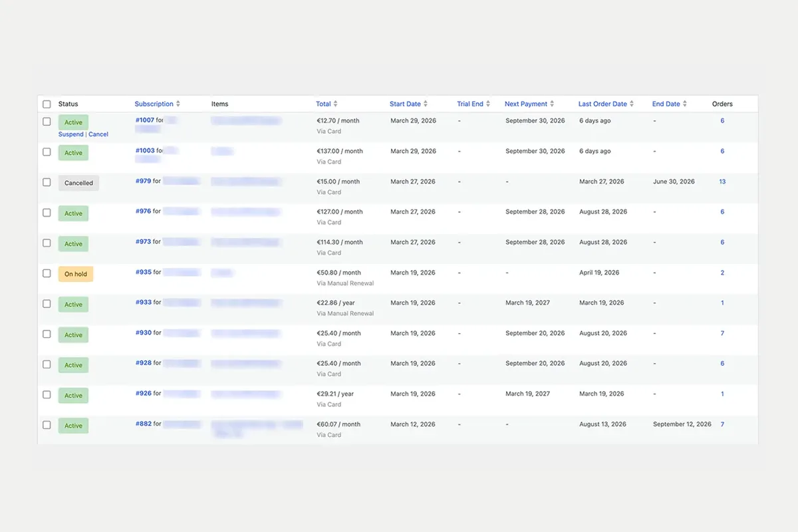Select checkbox for subscription #976
This screenshot has height=532, width=798.
click(x=47, y=213)
